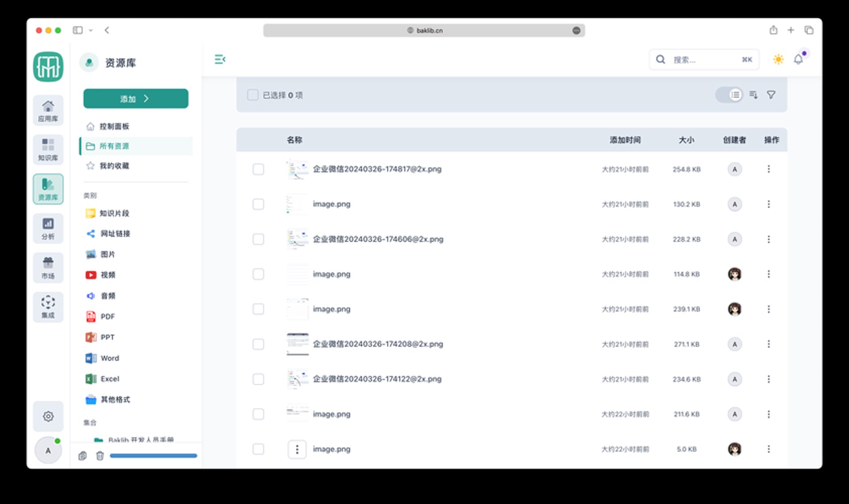849x504 pixels.
Task: Open more actions for 5.0 KB image.png
Action: (x=769, y=449)
